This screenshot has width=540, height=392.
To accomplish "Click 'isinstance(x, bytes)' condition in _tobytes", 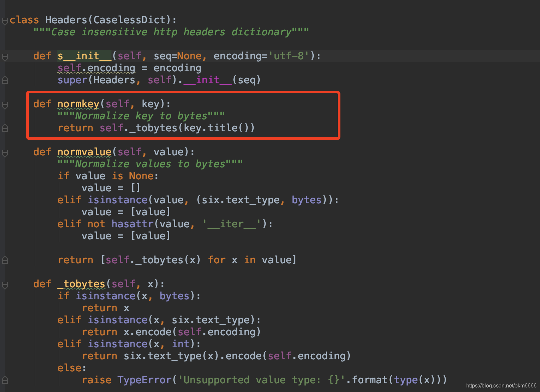I will (x=136, y=296).
